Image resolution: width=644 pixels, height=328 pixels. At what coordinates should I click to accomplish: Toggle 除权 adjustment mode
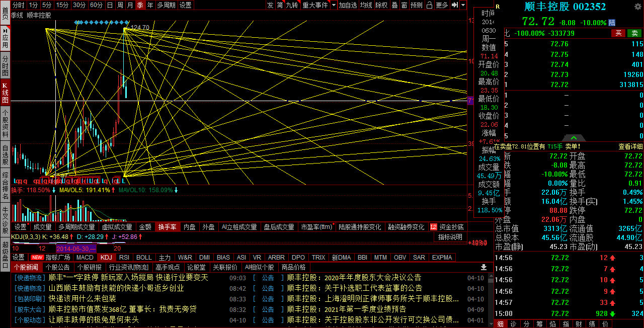[x=382, y=5]
